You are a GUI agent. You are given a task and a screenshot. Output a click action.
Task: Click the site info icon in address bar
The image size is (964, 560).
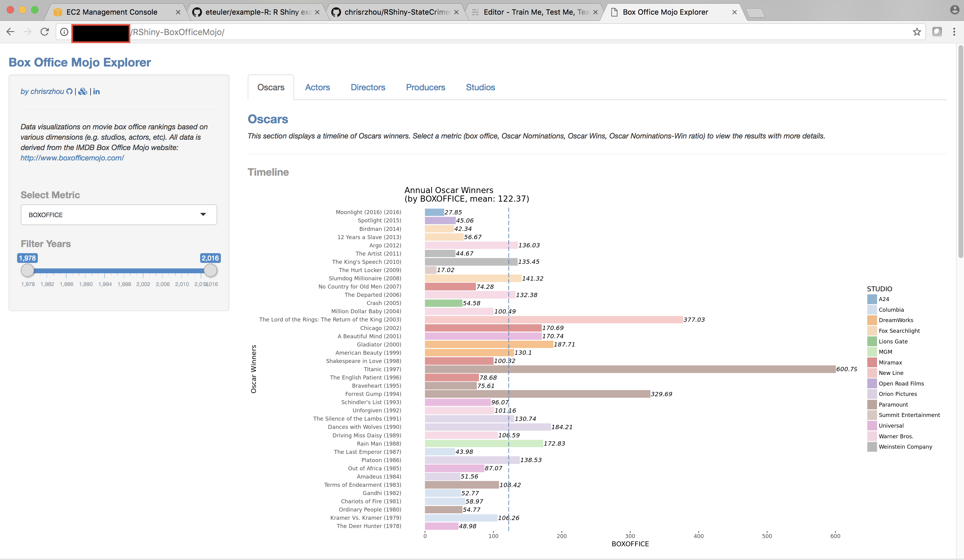64,32
